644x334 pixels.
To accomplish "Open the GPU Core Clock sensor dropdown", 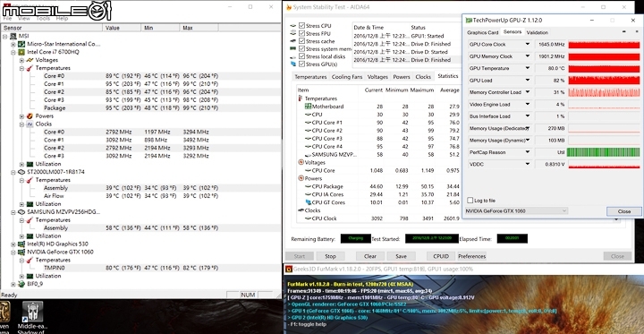I will pos(528,45).
